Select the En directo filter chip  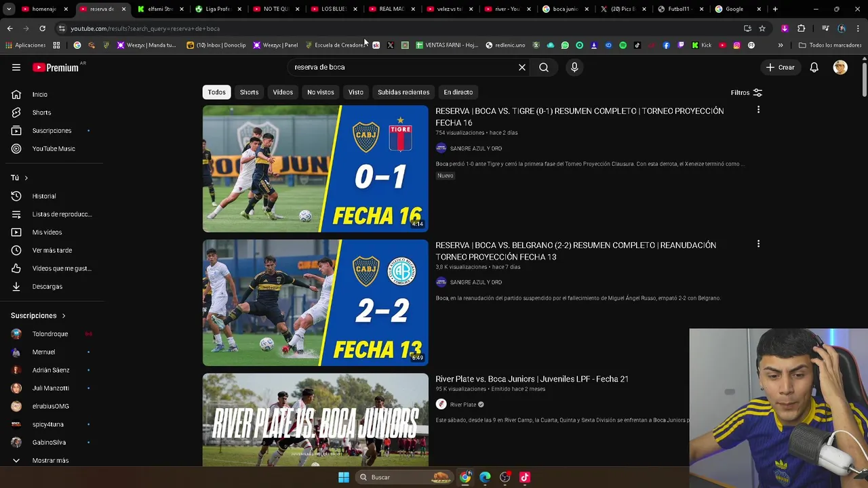point(458,92)
